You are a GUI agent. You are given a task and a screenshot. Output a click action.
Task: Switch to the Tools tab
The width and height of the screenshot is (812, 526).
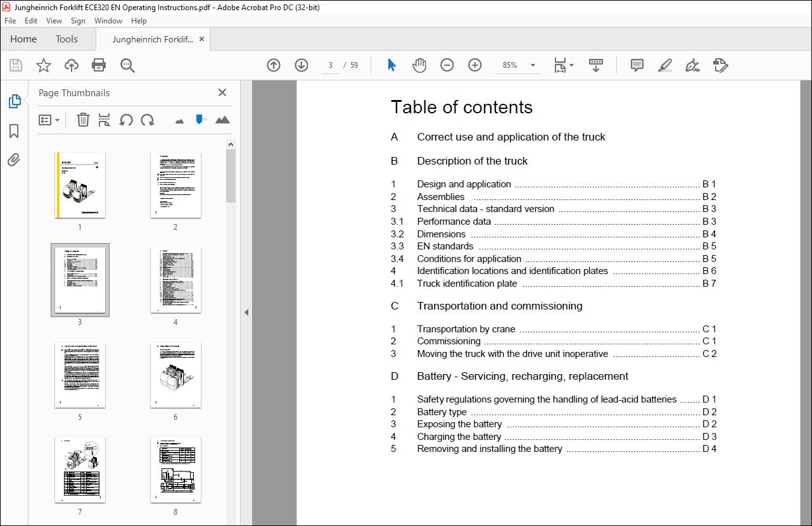click(67, 39)
